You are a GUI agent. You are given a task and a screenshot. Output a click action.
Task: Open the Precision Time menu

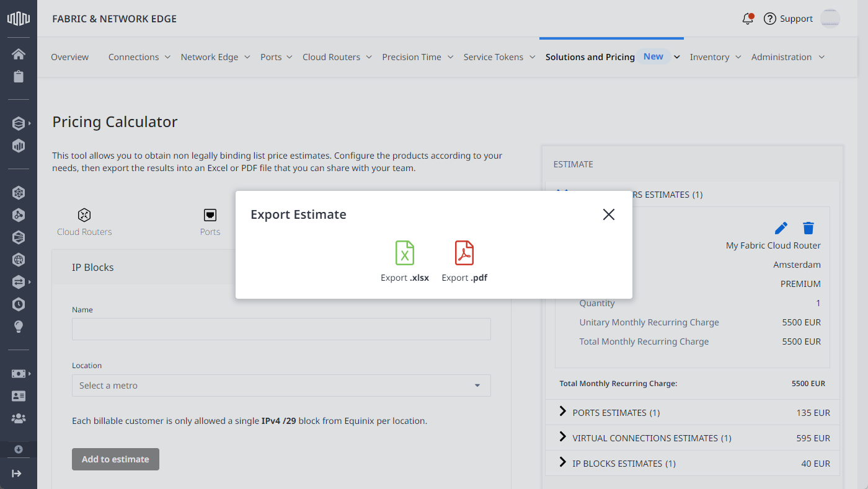(418, 57)
